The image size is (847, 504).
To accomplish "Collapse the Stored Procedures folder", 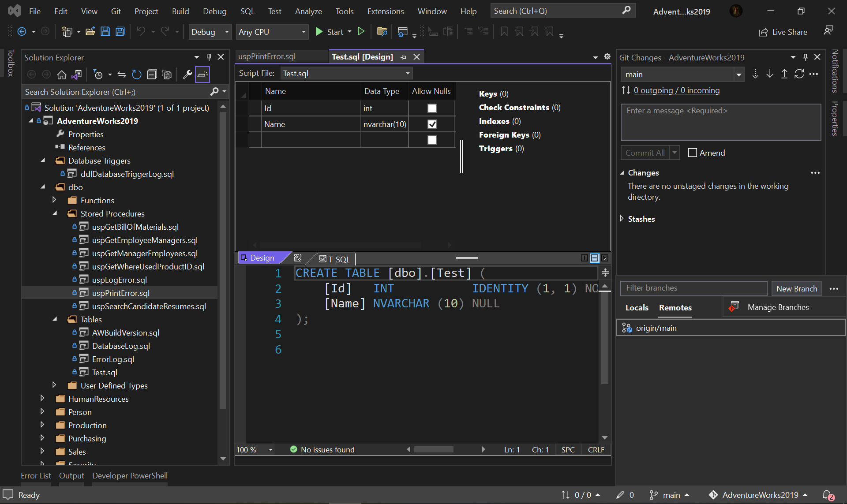I will [55, 213].
